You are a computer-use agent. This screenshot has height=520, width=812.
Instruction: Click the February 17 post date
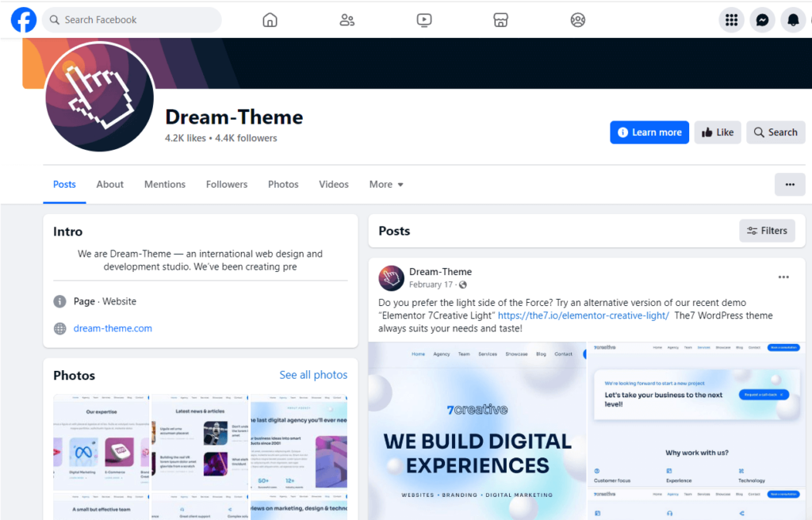pyautogui.click(x=431, y=285)
